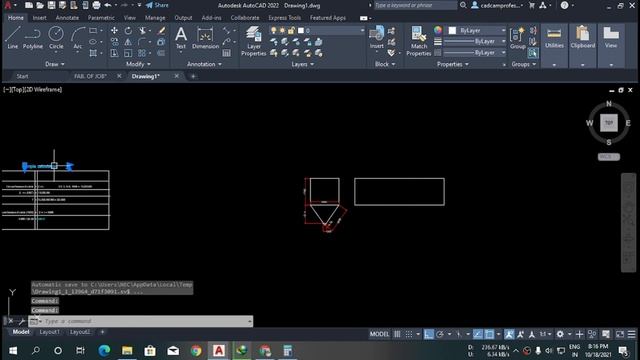
Task: Activate the Rotate tool
Action: point(128,31)
